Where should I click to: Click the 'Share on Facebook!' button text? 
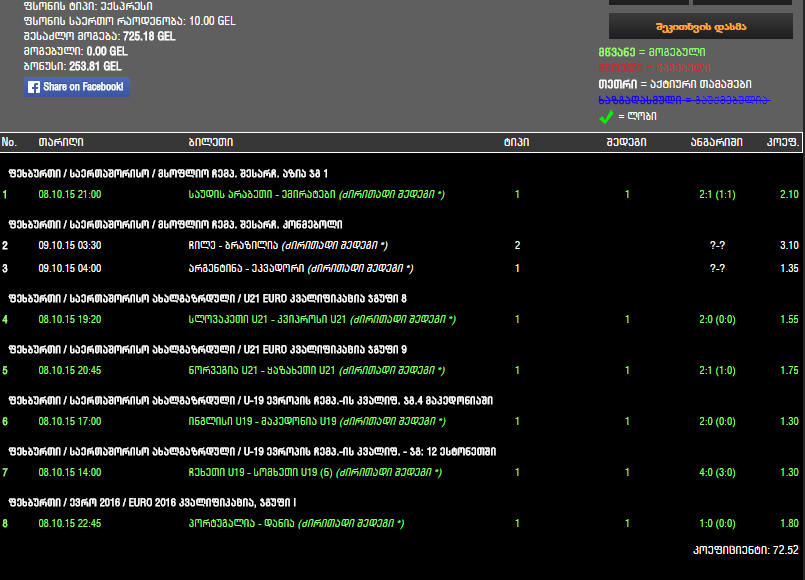[x=83, y=87]
